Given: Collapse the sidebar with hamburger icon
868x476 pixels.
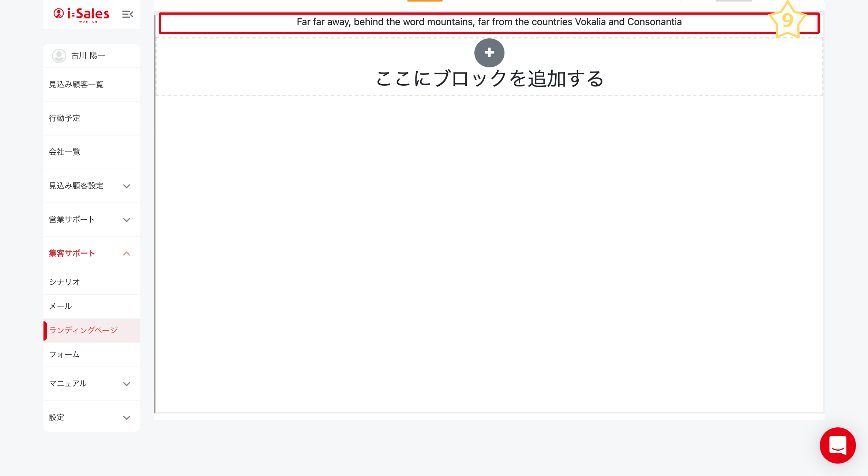Looking at the screenshot, I should [x=127, y=14].
